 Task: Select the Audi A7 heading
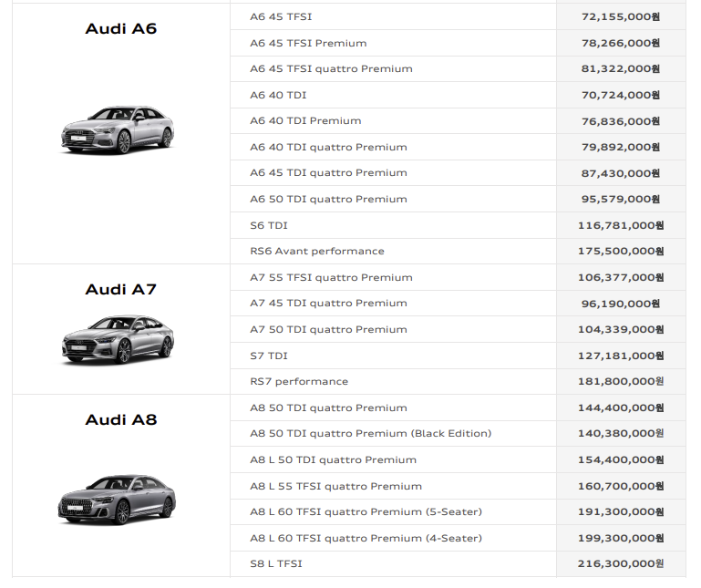[x=121, y=289]
